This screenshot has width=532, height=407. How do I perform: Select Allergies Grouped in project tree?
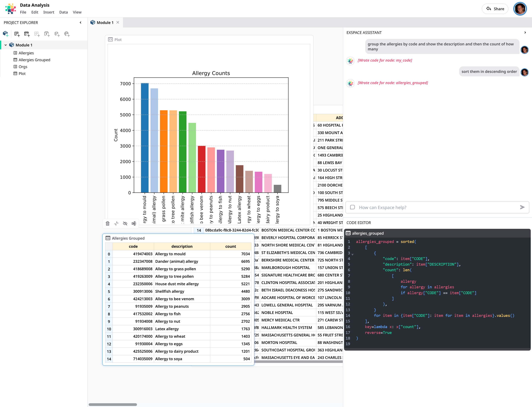(34, 60)
